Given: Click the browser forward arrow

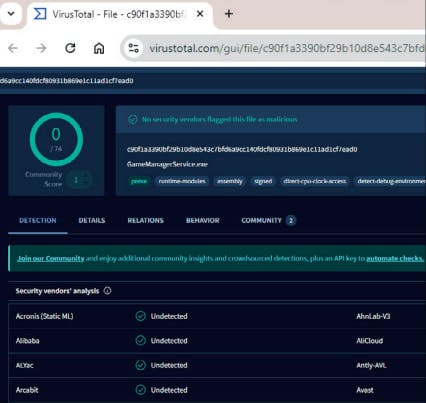Looking at the screenshot, I should (x=41, y=48).
